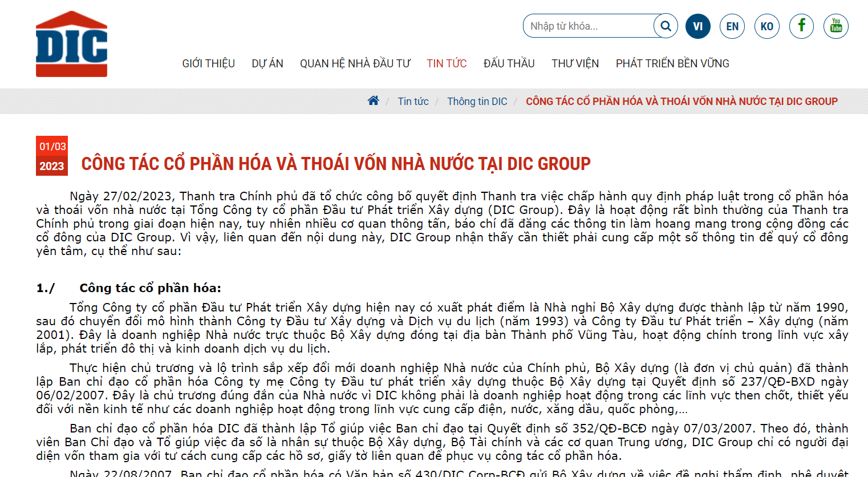Open PHÁT TRIỂN BỀN VỮNG page
Screen dimensions: 868x477
pyautogui.click(x=672, y=63)
